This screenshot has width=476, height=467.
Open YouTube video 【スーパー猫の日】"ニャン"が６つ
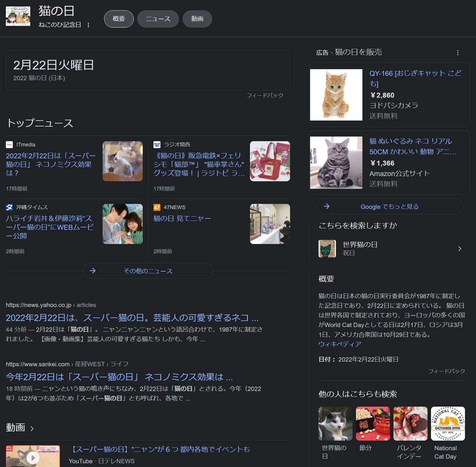point(159,450)
